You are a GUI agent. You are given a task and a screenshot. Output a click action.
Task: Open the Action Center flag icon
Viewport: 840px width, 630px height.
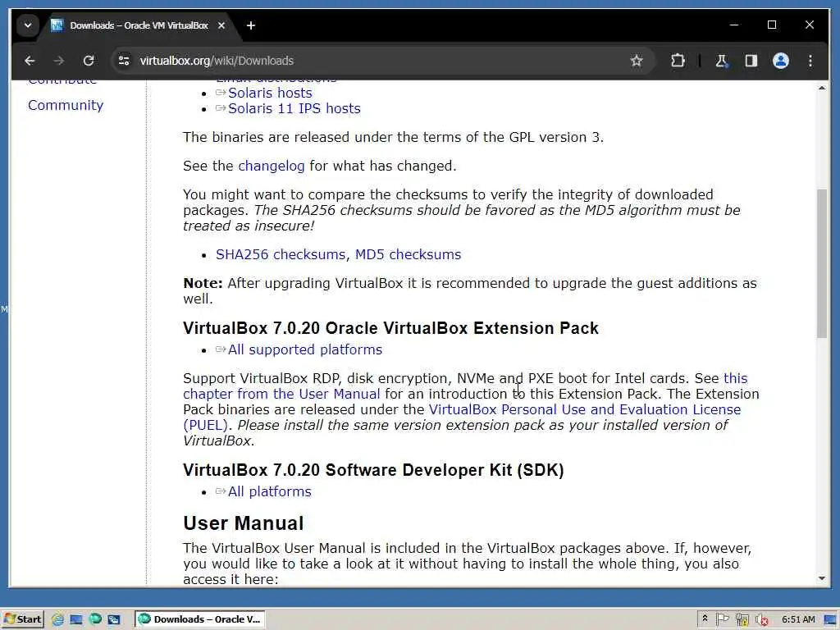(722, 619)
